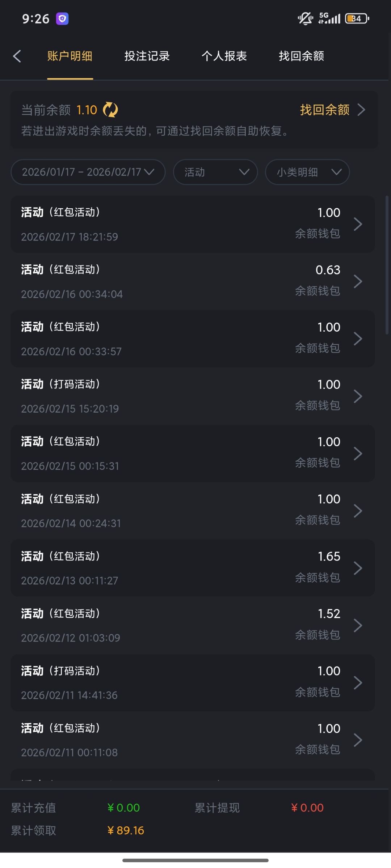The width and height of the screenshot is (391, 868).
Task: Open the 找回余额 tab
Action: [301, 56]
